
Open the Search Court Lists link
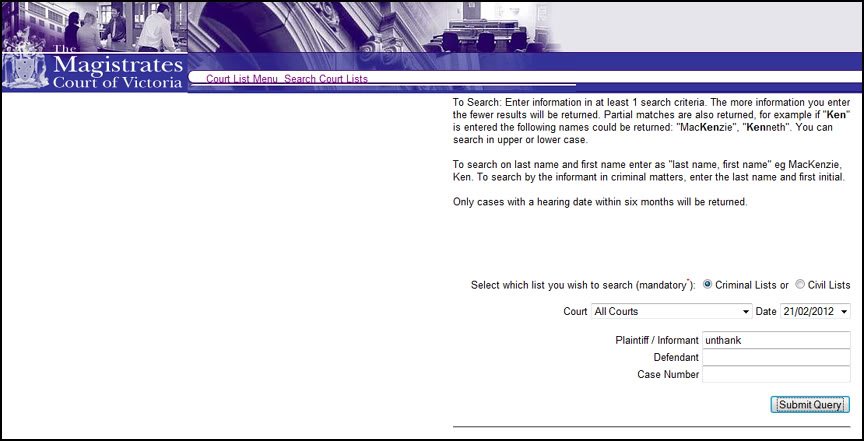pyautogui.click(x=326, y=79)
